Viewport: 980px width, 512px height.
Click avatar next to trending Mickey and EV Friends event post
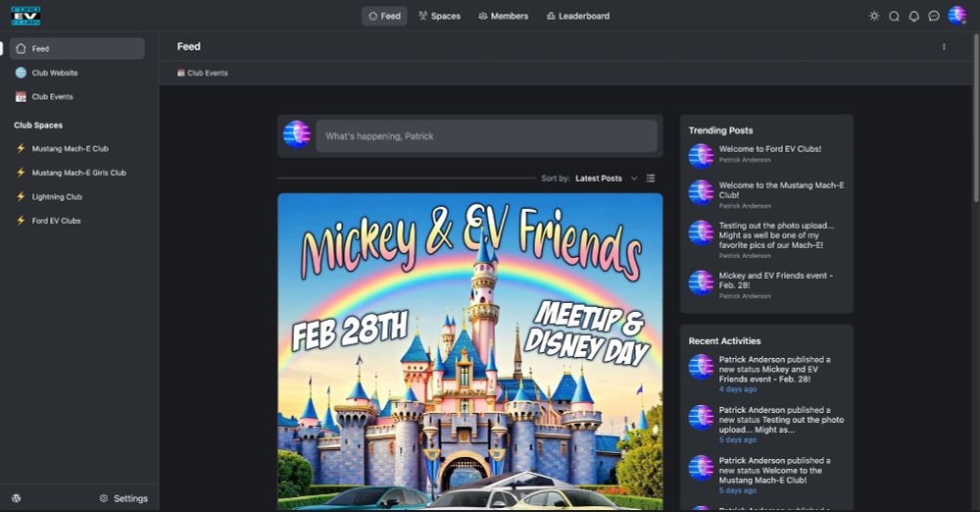point(702,282)
